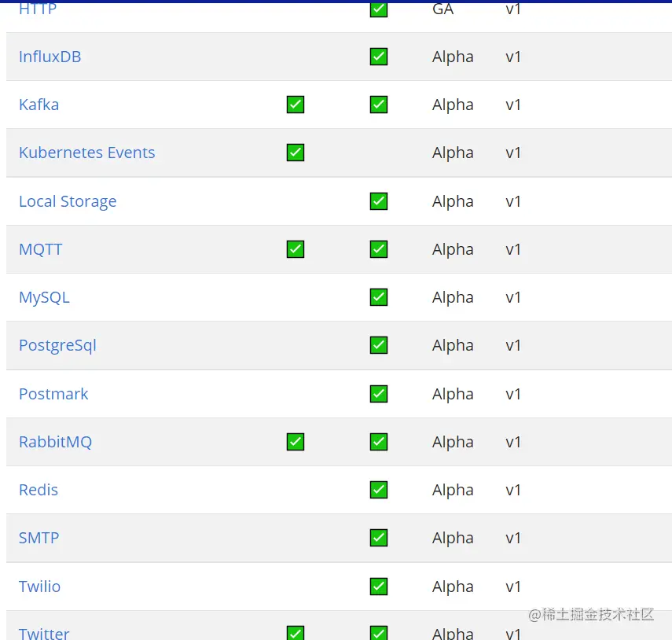Open the PostgreSql binding link

[58, 345]
